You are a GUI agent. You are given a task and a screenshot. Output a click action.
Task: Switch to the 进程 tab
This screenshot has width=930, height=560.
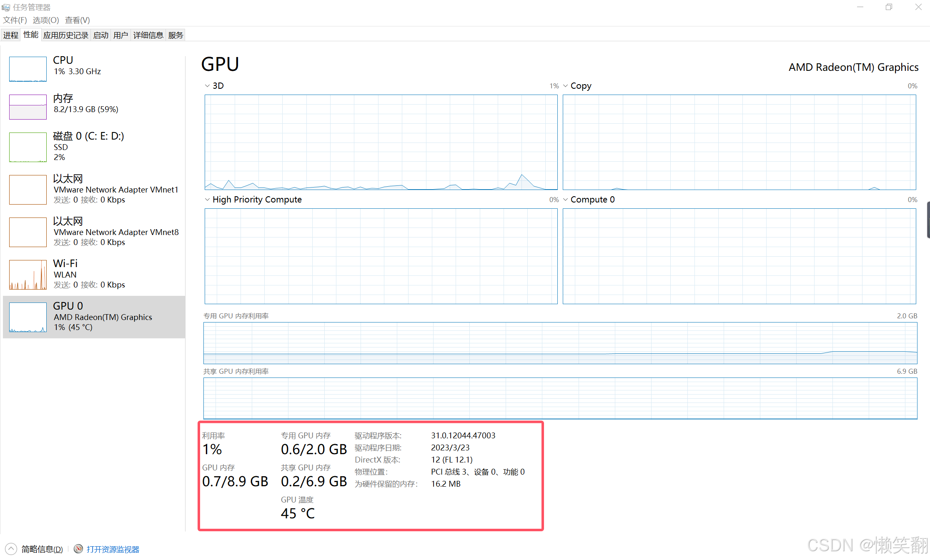(11, 35)
